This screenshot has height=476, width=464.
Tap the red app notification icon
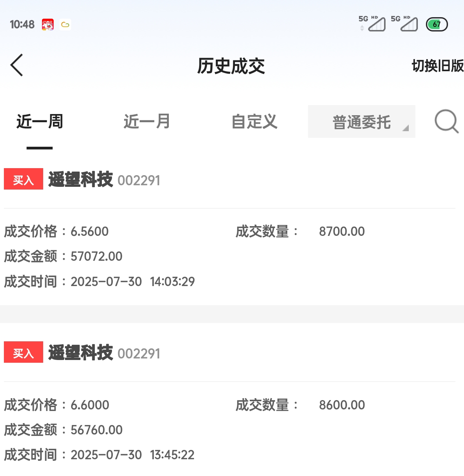click(x=48, y=25)
